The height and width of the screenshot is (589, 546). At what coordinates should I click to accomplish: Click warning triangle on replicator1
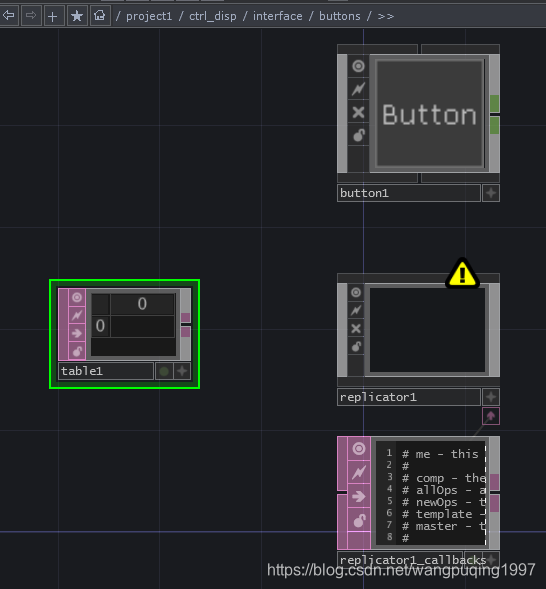click(x=462, y=273)
